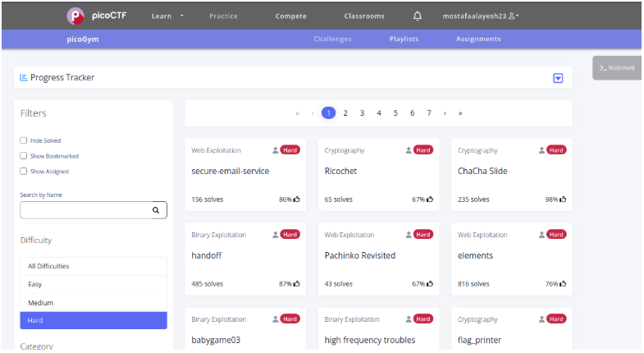644x353 pixels.
Task: Go to page 2
Action: [x=345, y=113]
